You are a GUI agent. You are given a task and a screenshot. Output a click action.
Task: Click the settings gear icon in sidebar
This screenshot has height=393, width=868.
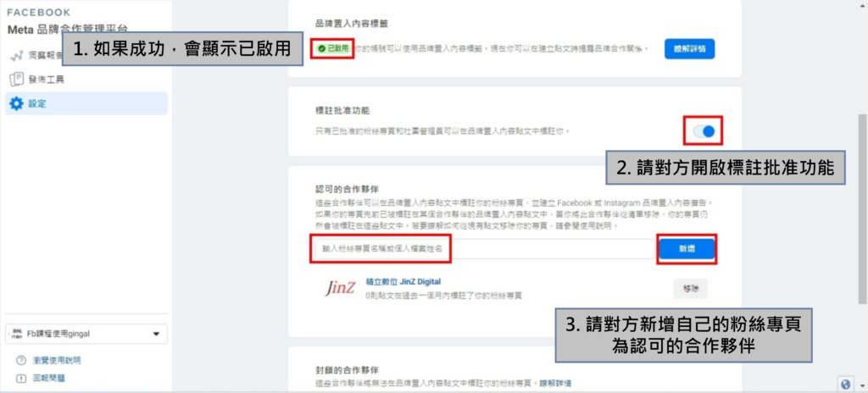coord(17,103)
